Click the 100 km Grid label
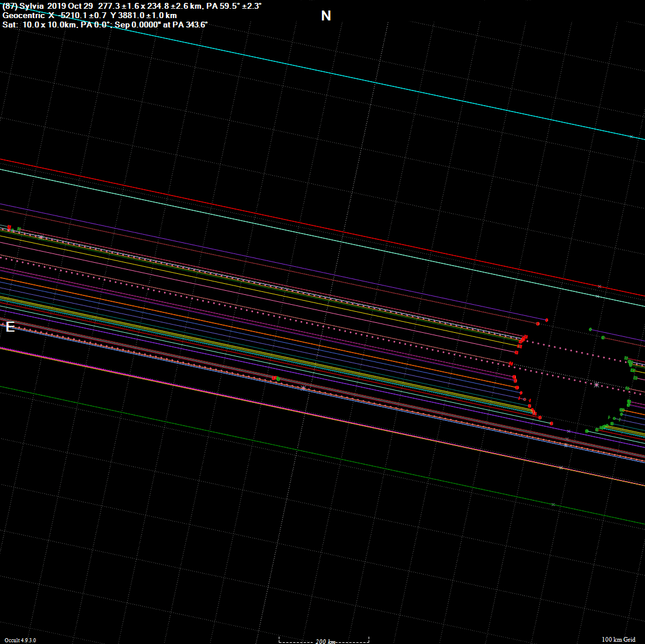 coord(618,640)
